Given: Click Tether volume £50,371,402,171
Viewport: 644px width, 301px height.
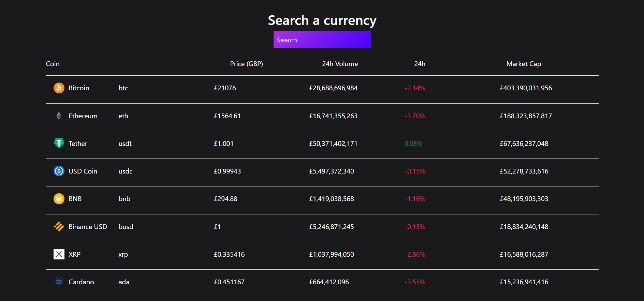Looking at the screenshot, I should (x=333, y=144).
